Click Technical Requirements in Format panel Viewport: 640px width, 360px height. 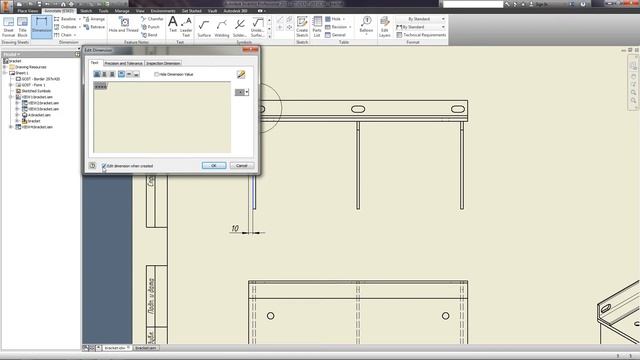[x=421, y=35]
